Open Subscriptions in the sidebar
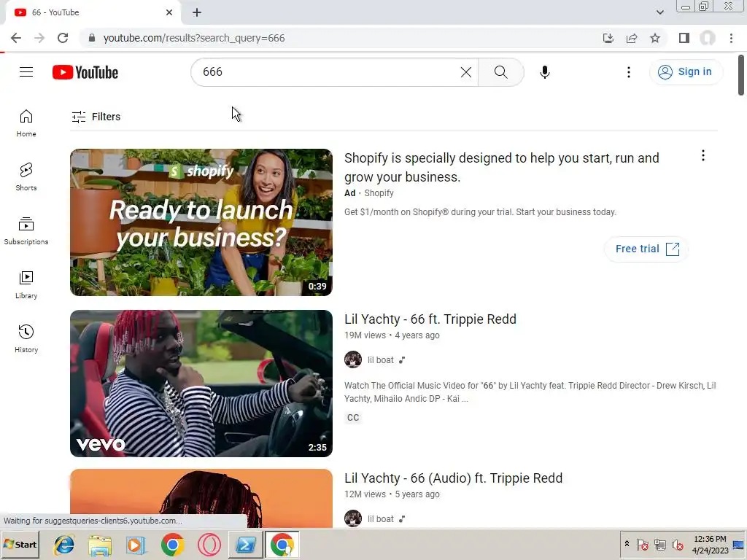This screenshot has height=560, width=747. tap(26, 231)
